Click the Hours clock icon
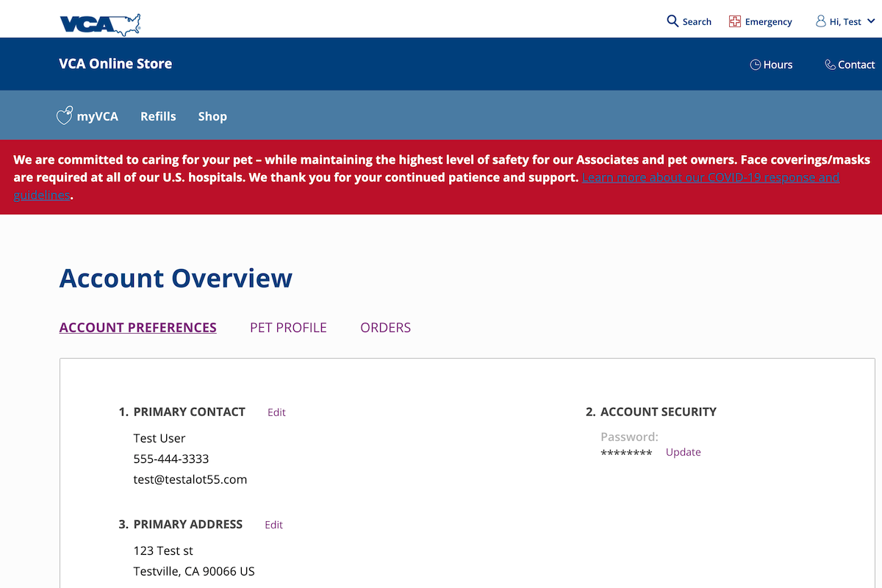Viewport: 882px width, 588px height. pyautogui.click(x=755, y=65)
